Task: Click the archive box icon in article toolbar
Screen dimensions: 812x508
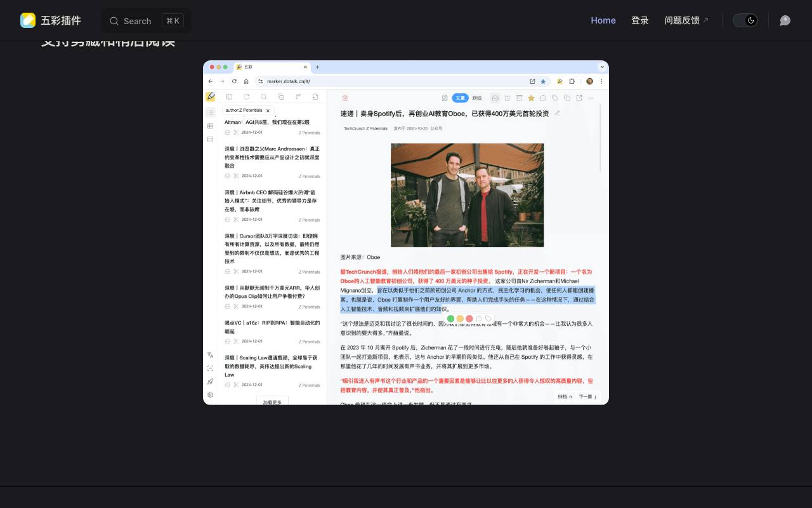Action: click(519, 98)
